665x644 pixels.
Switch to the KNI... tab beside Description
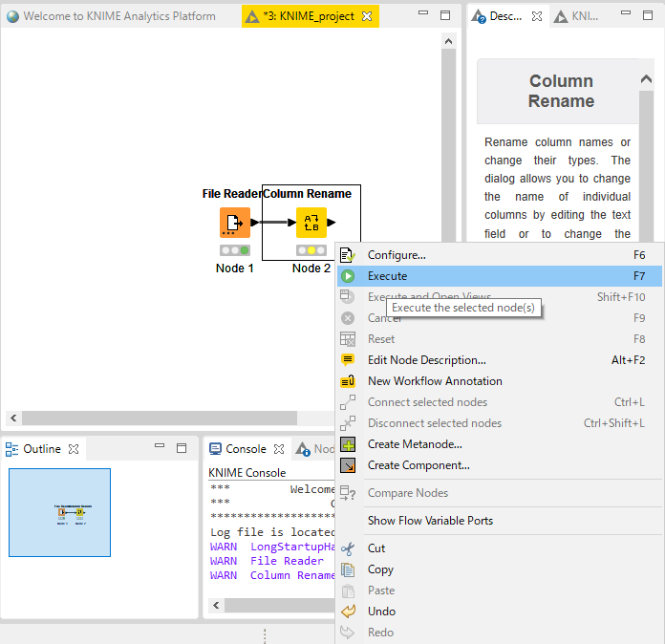(x=576, y=16)
